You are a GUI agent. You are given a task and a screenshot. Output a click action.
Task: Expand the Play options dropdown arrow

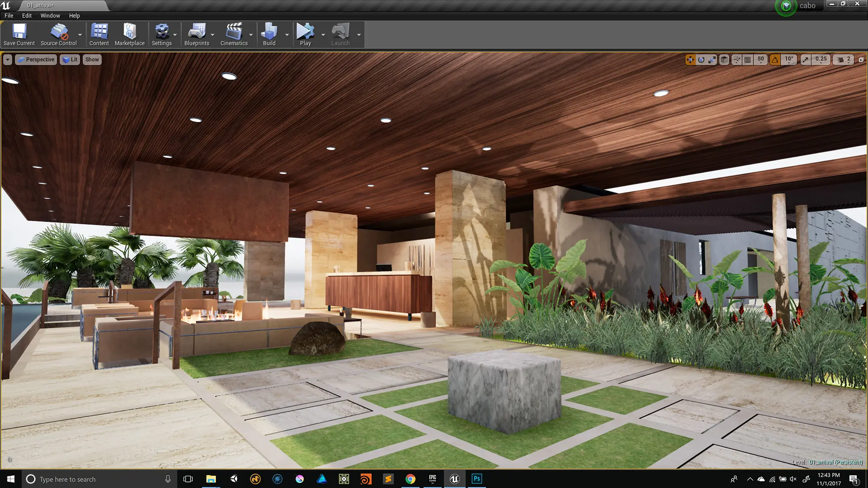(323, 35)
